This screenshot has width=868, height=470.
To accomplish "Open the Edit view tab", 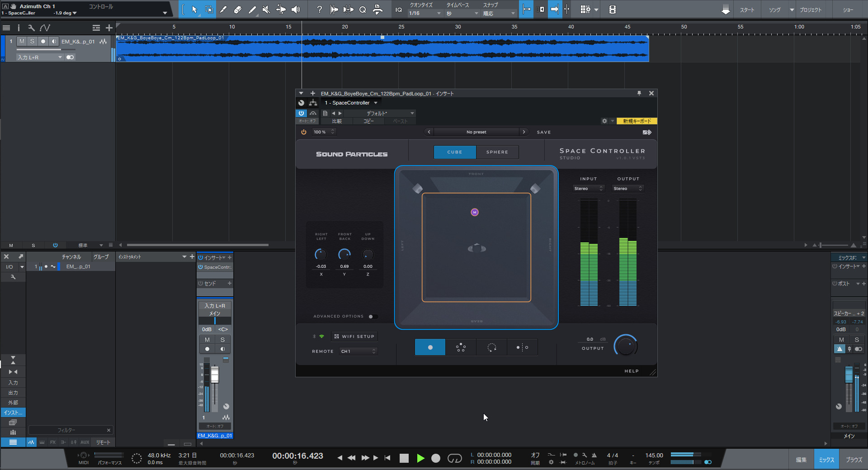I will coord(801,460).
